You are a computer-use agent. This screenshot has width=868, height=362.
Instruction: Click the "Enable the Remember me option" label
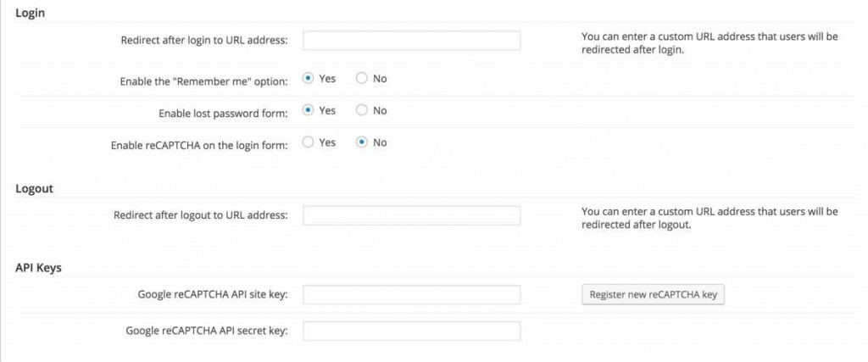[204, 81]
